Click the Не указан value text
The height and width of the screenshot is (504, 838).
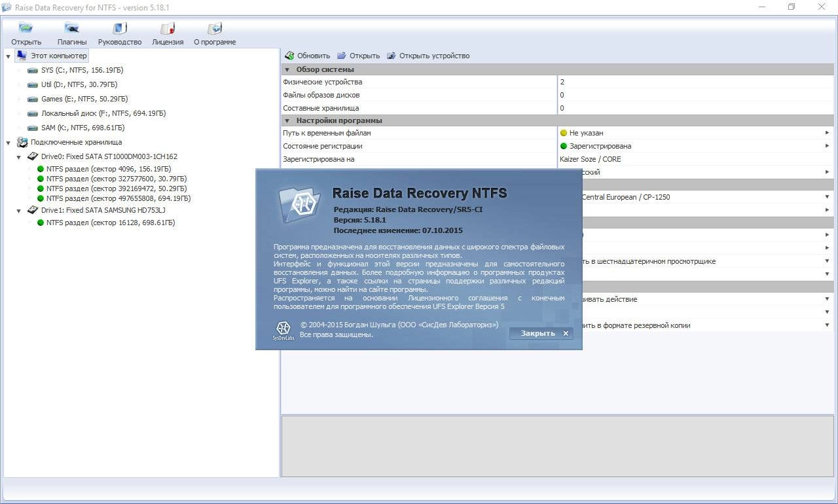coord(587,133)
